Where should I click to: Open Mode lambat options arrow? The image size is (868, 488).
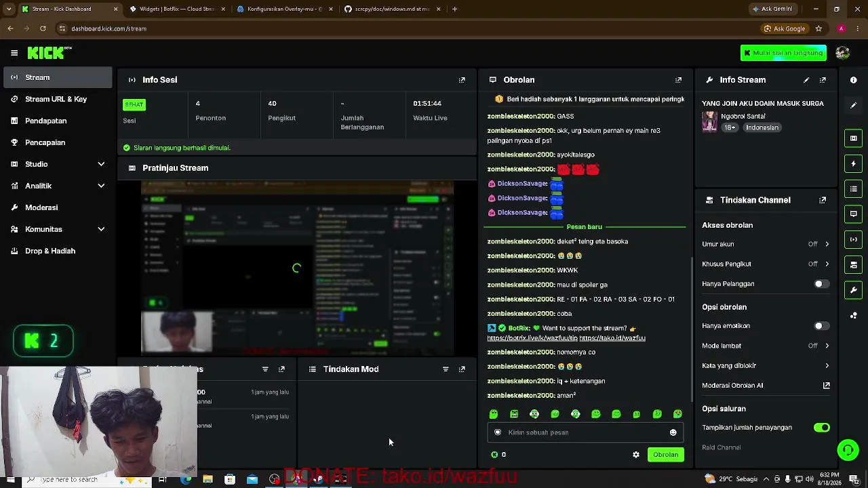pos(827,346)
